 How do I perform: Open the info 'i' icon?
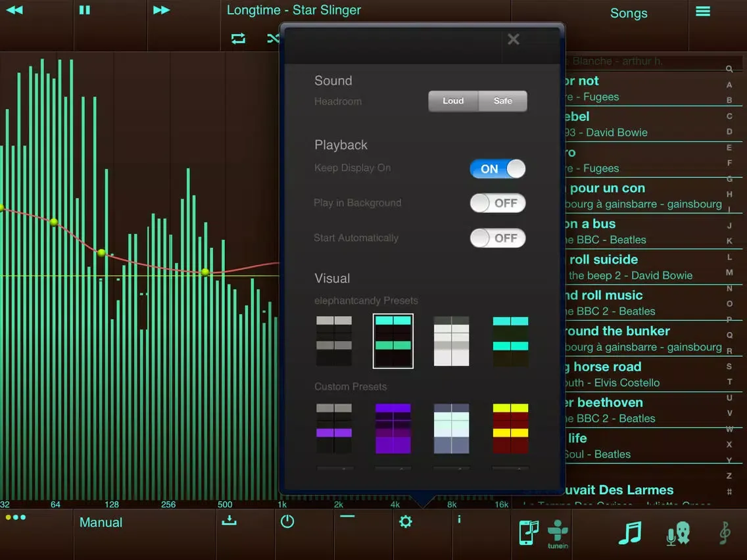click(x=459, y=519)
